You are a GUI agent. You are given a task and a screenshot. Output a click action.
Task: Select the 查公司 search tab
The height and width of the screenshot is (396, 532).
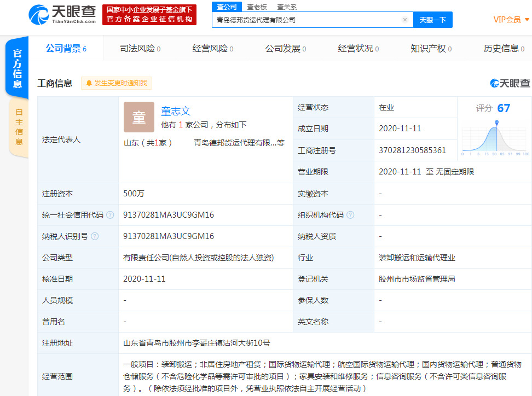coord(227,7)
